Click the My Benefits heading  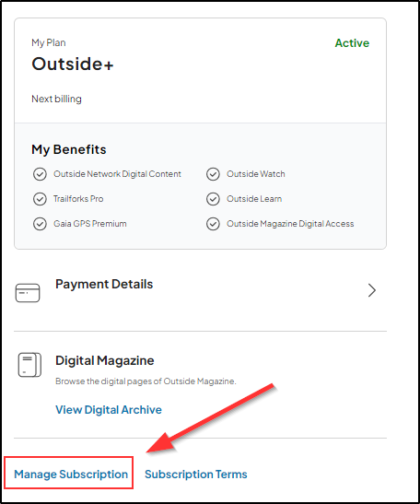click(69, 150)
